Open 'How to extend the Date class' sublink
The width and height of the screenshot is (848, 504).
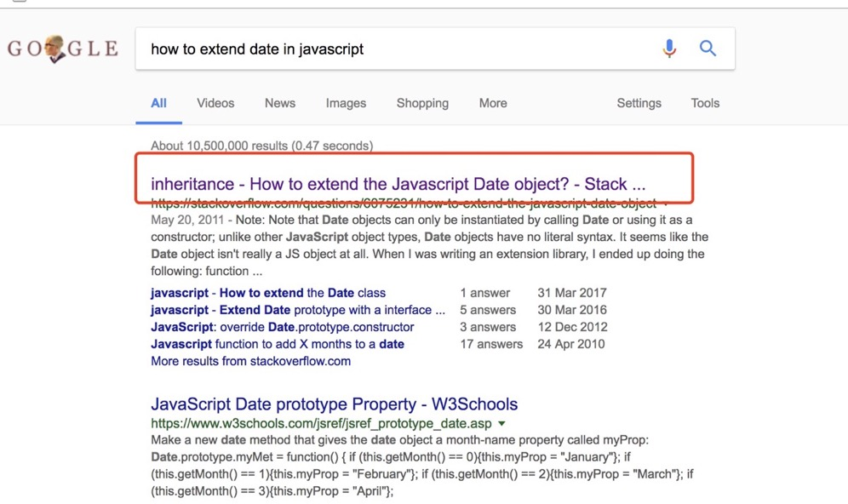268,293
